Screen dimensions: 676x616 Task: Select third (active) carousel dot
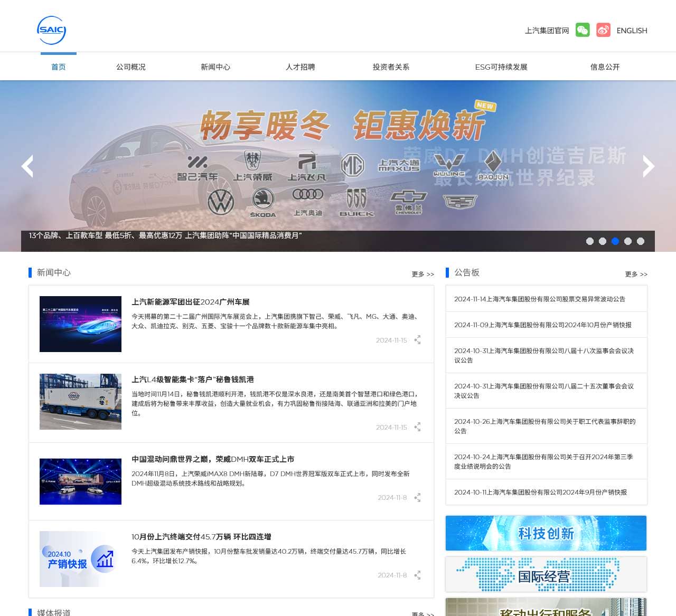click(615, 241)
